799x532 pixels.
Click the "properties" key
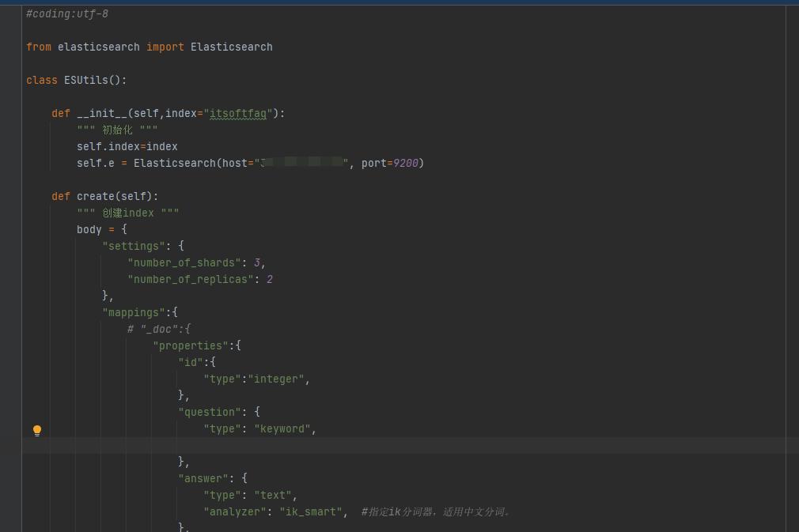click(x=191, y=345)
